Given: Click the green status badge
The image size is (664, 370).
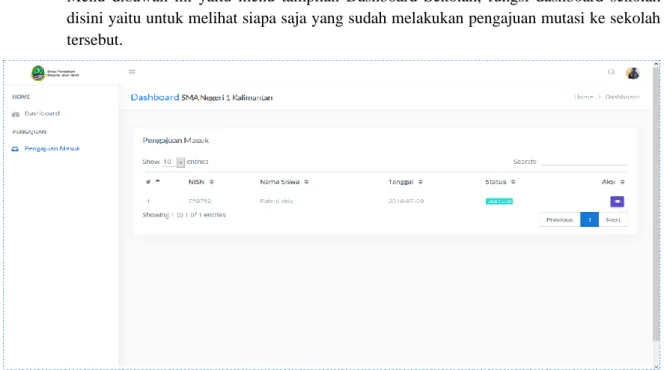Looking at the screenshot, I should (x=499, y=201).
